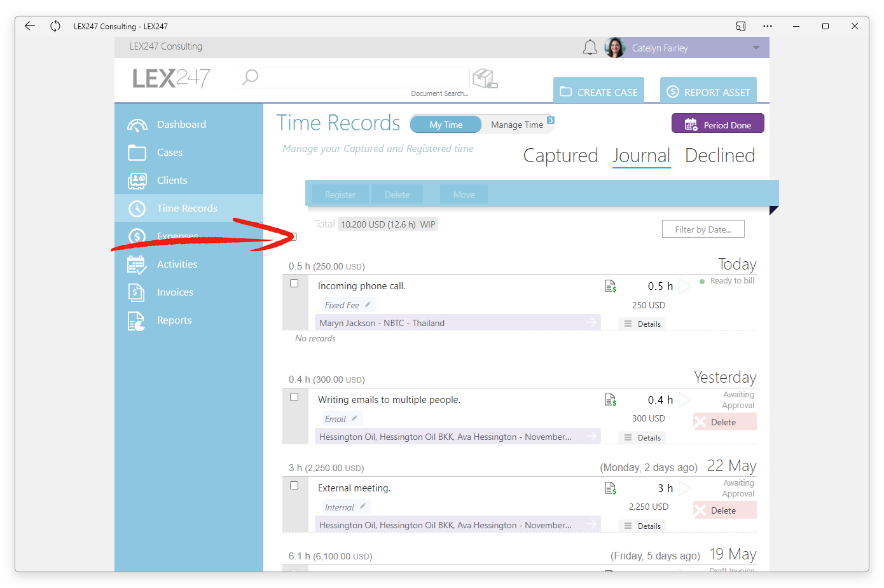
Task: Delete the External meeting time record
Action: click(725, 510)
